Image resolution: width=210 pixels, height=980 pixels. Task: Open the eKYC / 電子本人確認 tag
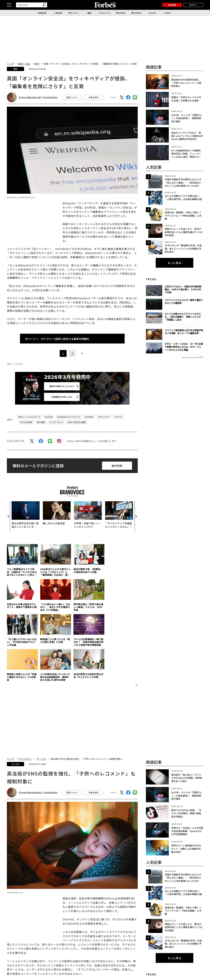77,422
